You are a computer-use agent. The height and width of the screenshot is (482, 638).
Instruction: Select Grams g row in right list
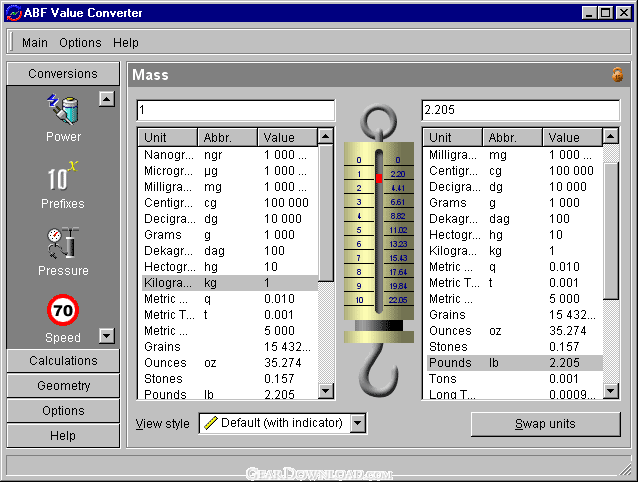[x=513, y=203]
